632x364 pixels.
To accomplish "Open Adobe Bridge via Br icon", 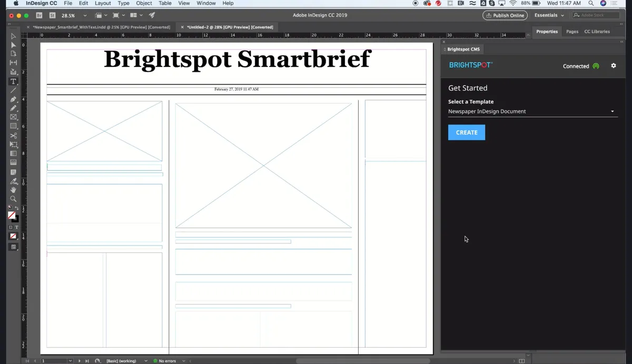I will (39, 15).
